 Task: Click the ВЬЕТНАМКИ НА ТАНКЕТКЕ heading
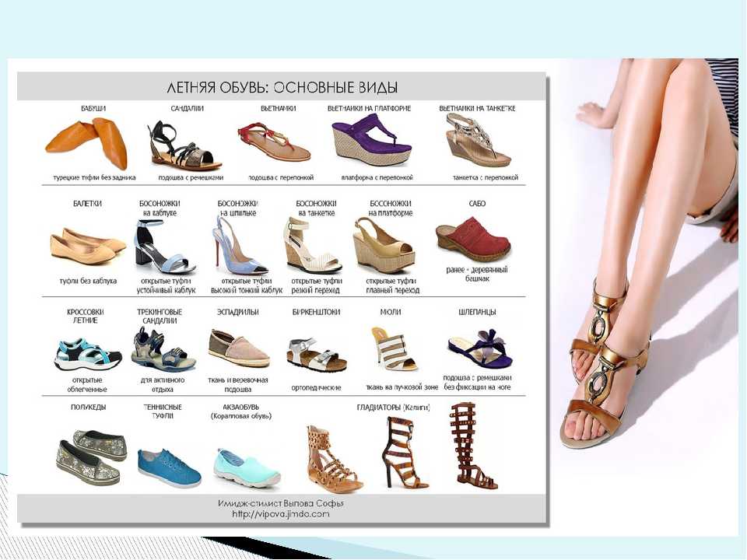click(x=477, y=109)
